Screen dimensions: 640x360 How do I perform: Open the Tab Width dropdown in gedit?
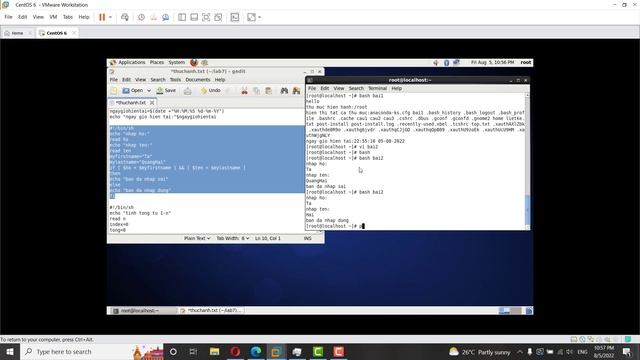(x=233, y=238)
